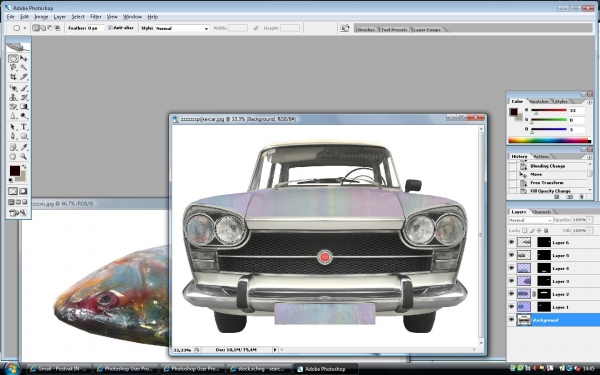Screen dimensions: 600x375
Task: Select the Eraser tool
Action: (x=13, y=107)
